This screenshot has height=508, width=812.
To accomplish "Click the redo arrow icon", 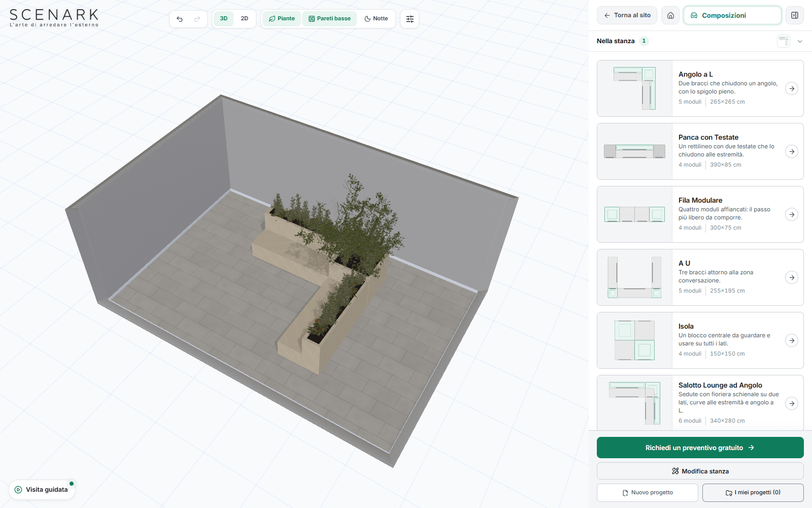I will [x=197, y=19].
